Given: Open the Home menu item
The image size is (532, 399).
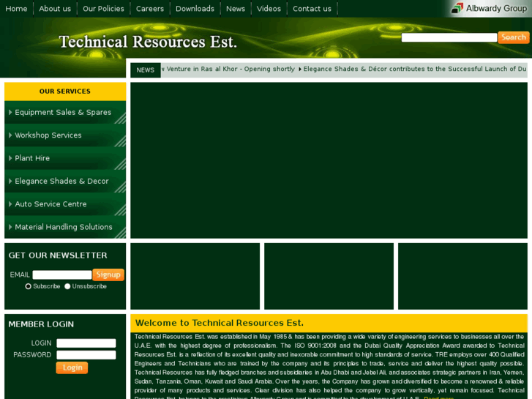Looking at the screenshot, I should click(x=16, y=9).
